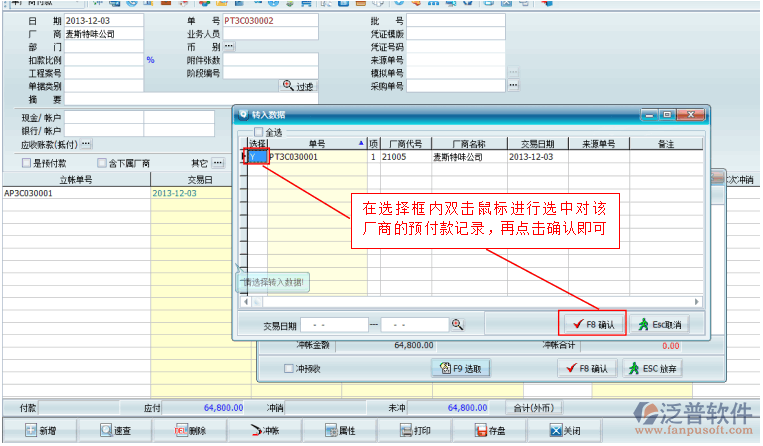The image size is (763, 446).
Task: Click the 扣款比例 input field
Action: [x=104, y=60]
